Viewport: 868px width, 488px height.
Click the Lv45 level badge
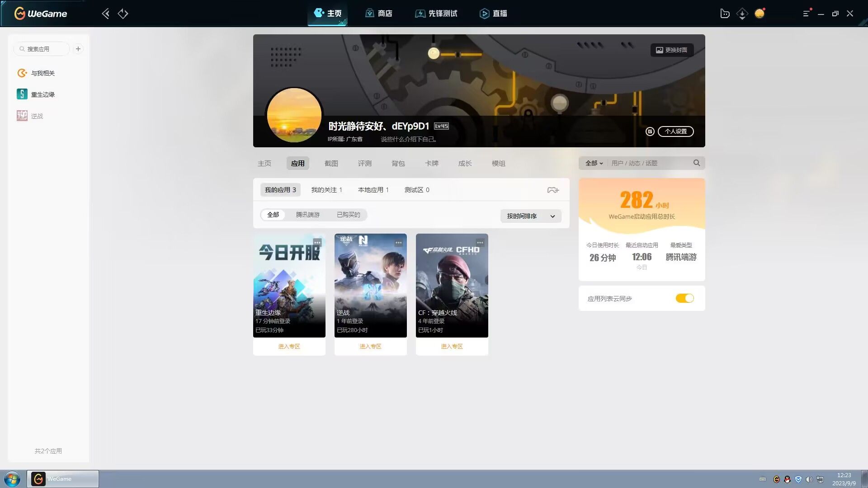pos(441,126)
